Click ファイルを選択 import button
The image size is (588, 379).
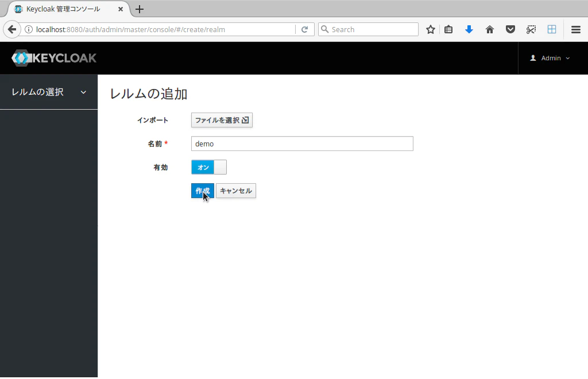point(222,120)
